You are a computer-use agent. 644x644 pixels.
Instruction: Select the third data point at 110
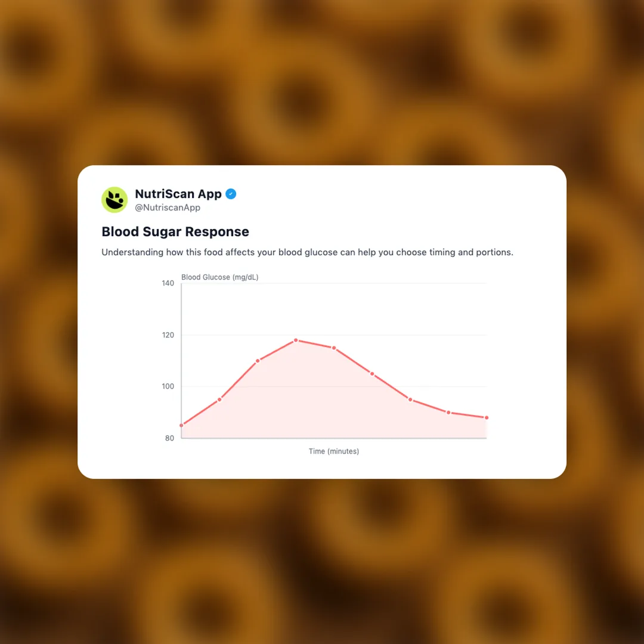(258, 361)
